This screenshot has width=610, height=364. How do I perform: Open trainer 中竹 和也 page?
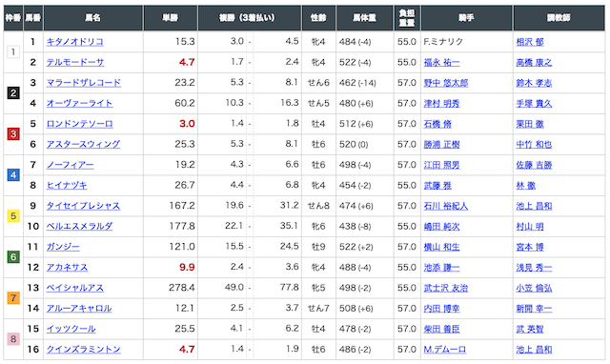tap(534, 144)
